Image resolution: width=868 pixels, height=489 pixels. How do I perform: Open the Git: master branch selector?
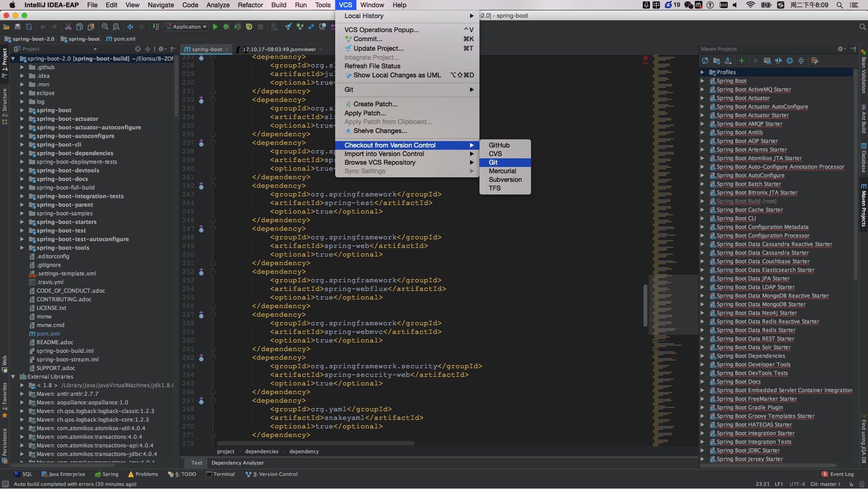825,484
